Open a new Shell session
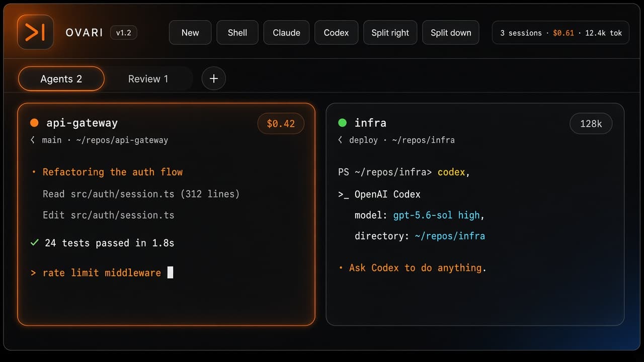Image resolution: width=644 pixels, height=362 pixels. click(237, 33)
